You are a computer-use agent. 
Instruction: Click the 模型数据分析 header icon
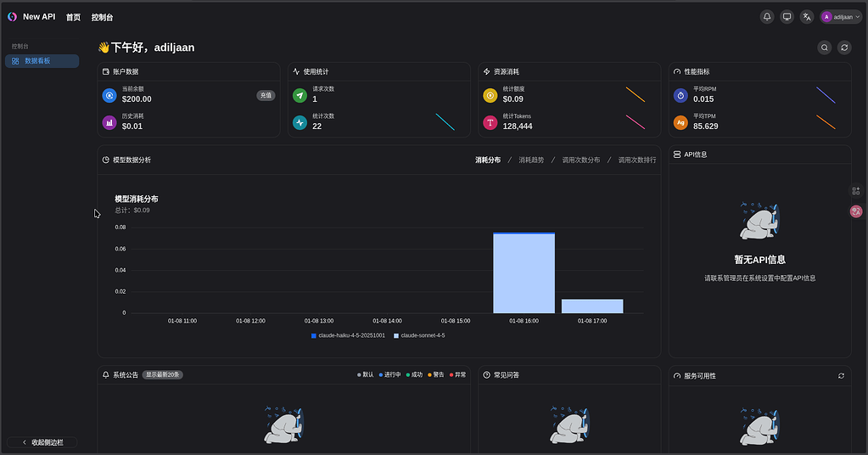(106, 160)
